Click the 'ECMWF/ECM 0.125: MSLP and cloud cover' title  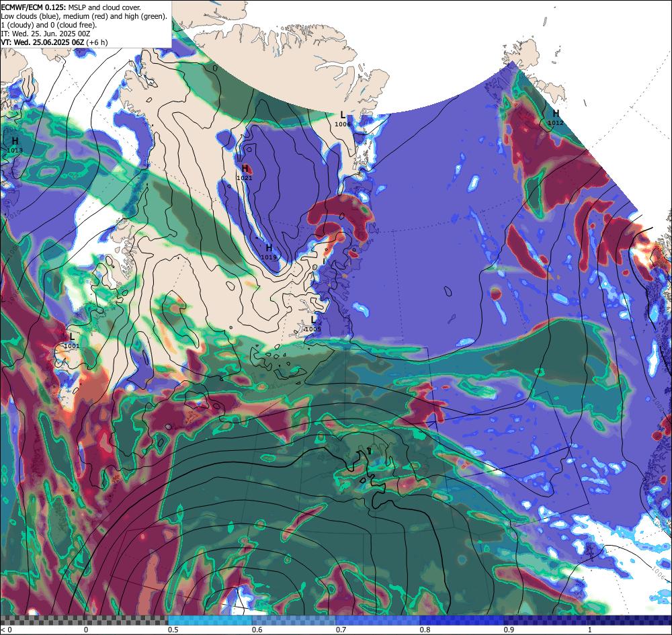(x=71, y=7)
